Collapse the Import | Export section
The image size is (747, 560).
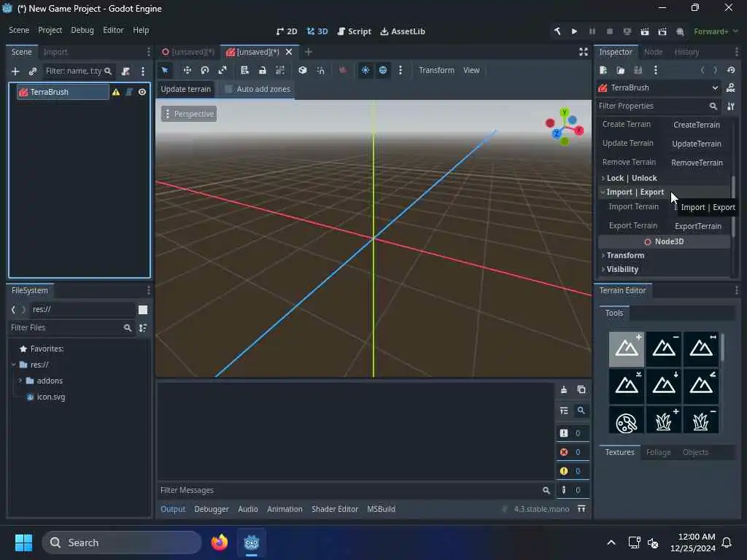point(664,192)
